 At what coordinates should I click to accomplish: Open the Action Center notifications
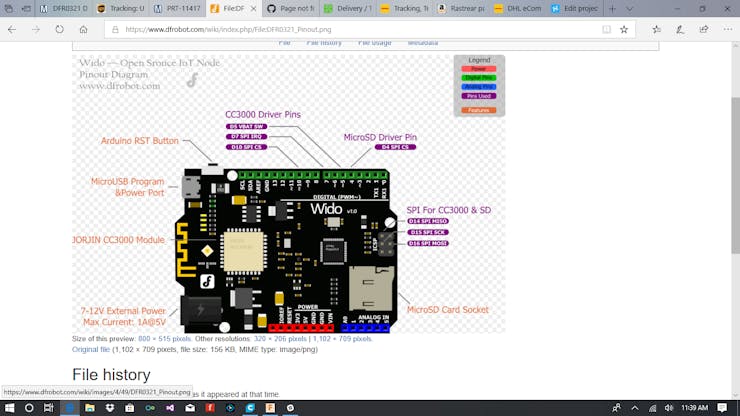(x=722, y=408)
